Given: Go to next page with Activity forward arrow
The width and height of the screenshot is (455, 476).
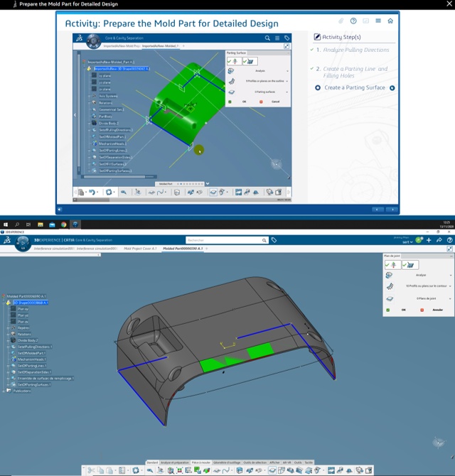Looking at the screenshot, I should (x=392, y=210).
